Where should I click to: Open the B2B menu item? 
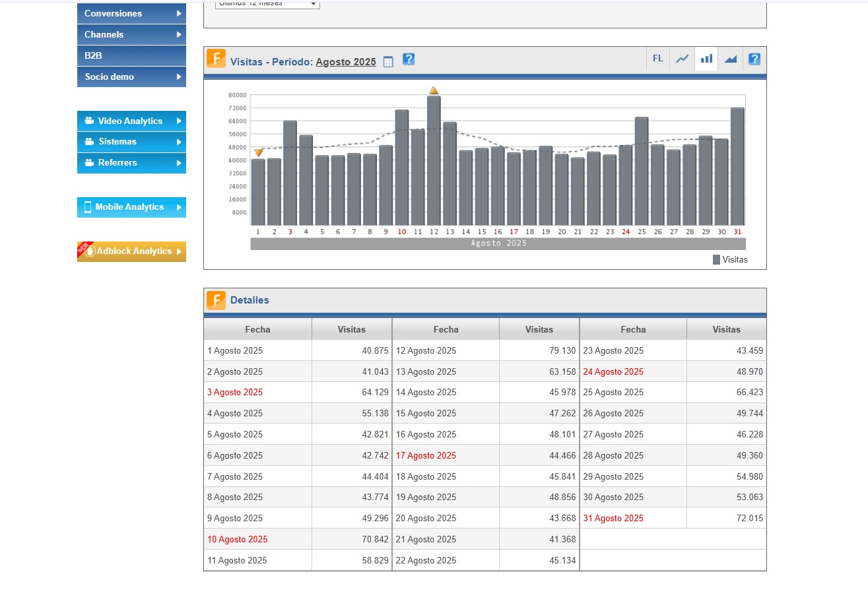(x=131, y=55)
